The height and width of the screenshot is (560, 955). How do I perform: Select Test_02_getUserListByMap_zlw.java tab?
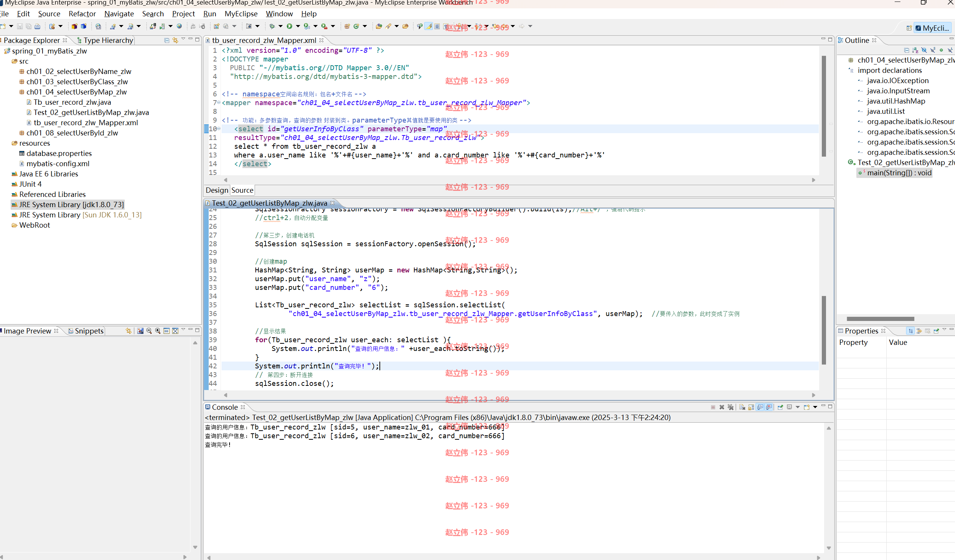pos(269,203)
